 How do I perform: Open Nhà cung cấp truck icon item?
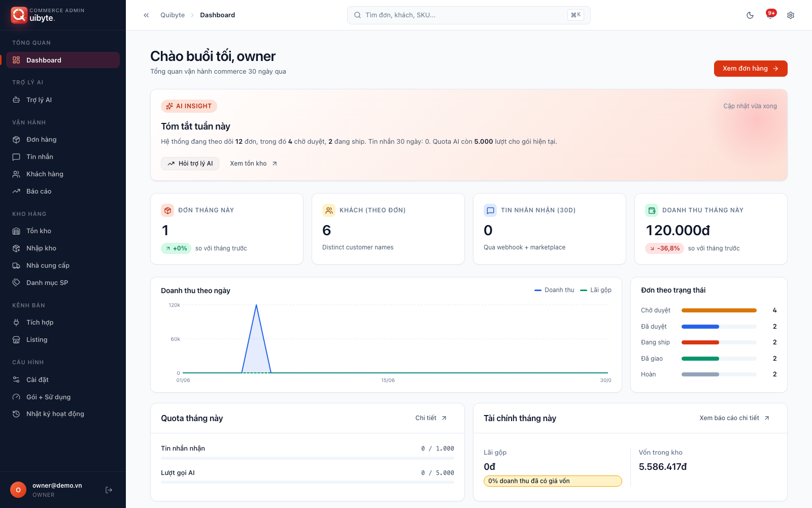(x=16, y=266)
